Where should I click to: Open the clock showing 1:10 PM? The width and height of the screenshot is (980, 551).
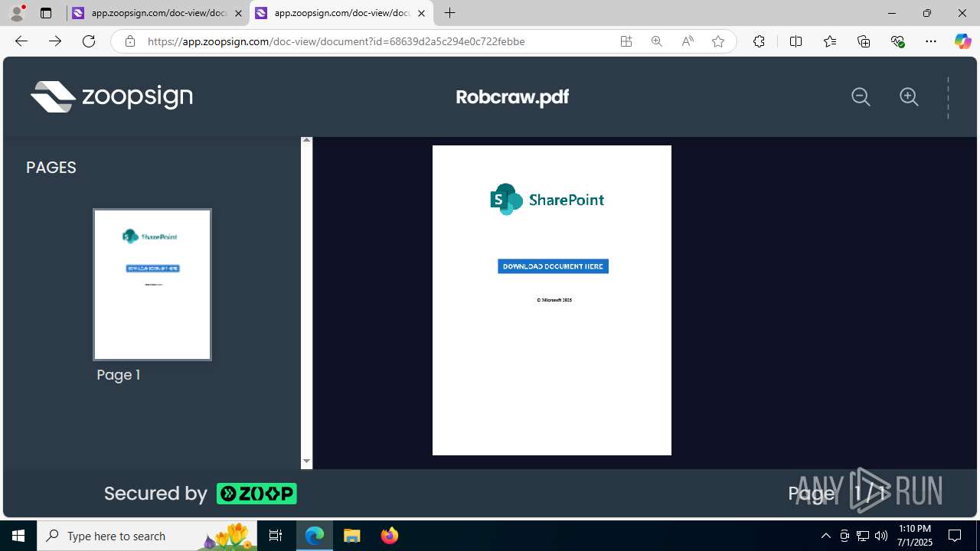914,536
